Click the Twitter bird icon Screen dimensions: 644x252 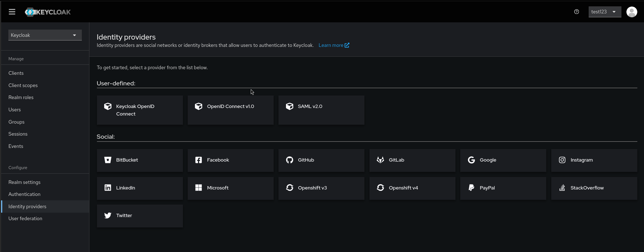[x=108, y=215]
